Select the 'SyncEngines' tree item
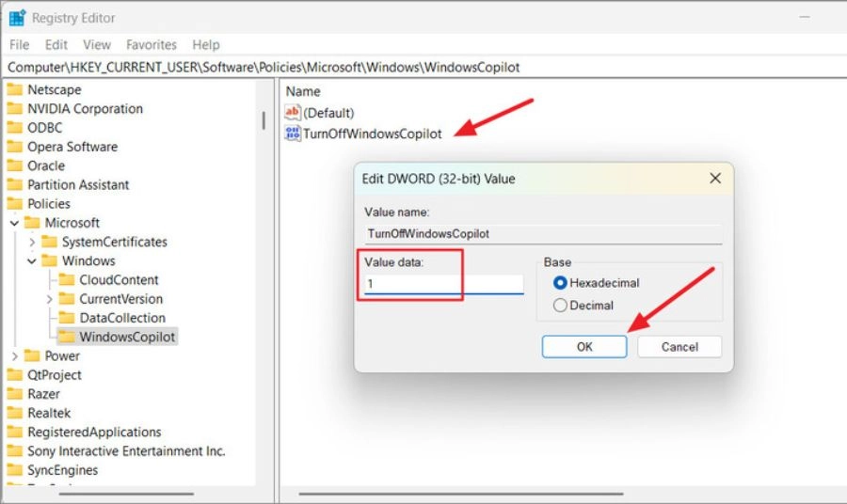Viewport: 847px width, 504px height. (x=63, y=470)
